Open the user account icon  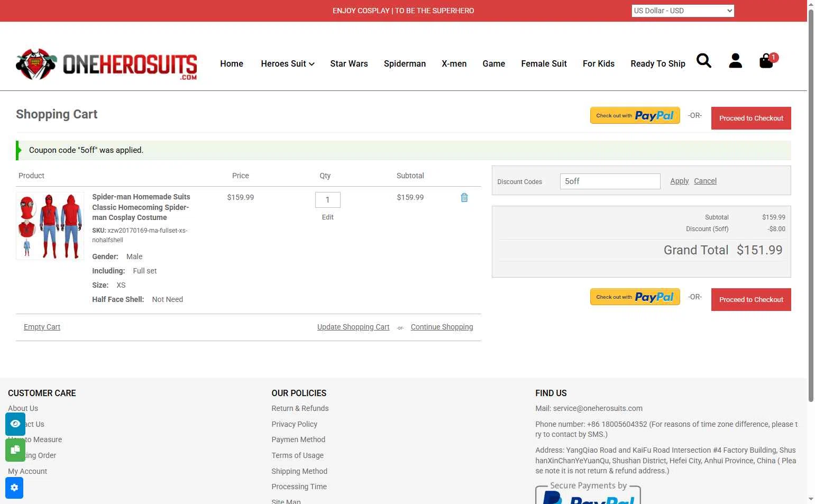point(735,61)
